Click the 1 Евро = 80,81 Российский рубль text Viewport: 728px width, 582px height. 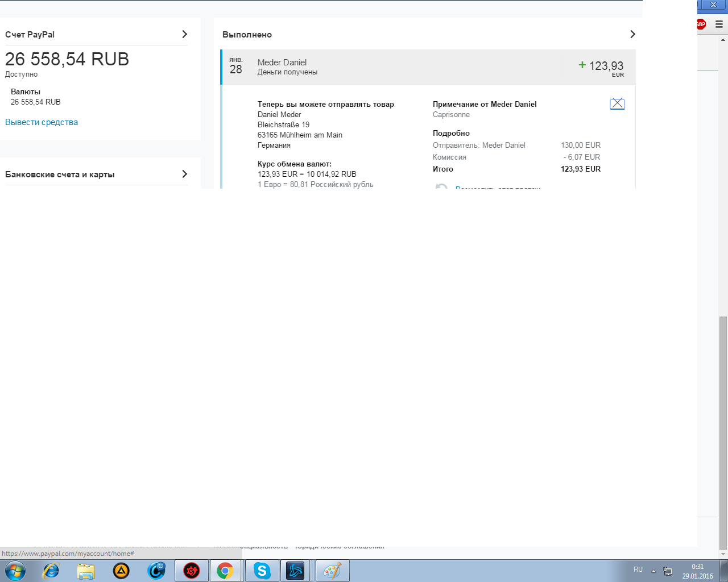[x=316, y=184]
